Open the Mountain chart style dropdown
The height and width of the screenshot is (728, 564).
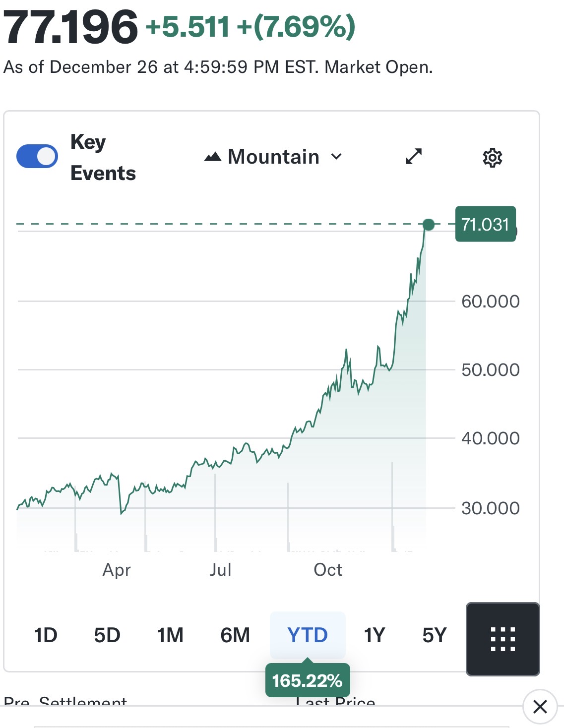pos(273,157)
